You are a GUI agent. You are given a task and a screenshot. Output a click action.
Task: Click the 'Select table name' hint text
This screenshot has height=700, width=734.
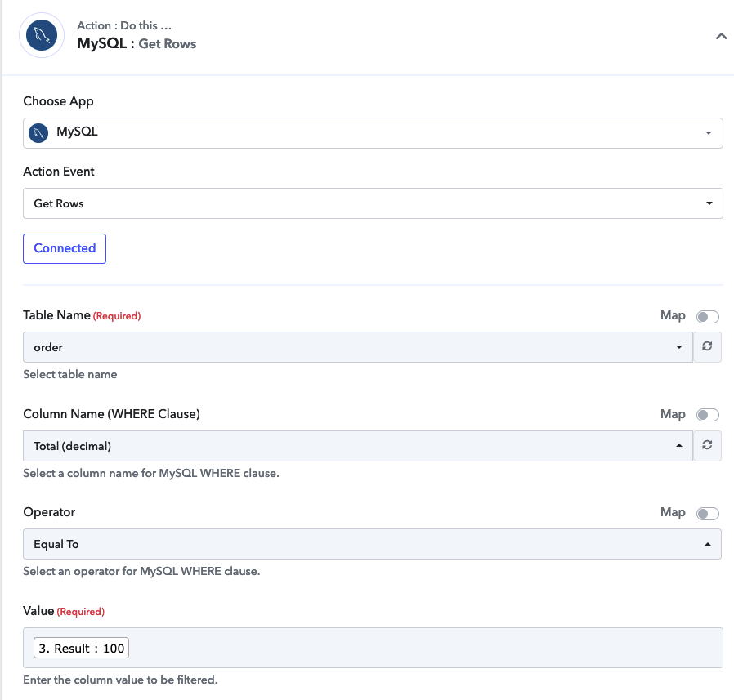tap(69, 374)
